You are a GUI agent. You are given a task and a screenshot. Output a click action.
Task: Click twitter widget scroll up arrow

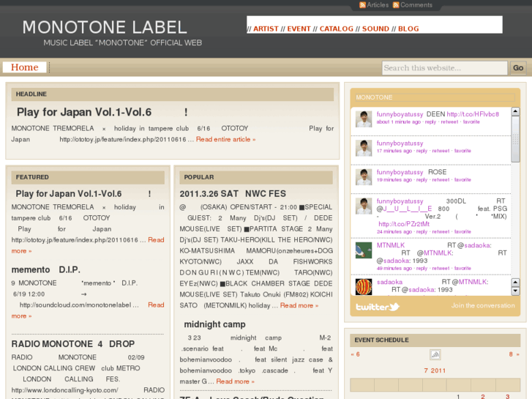515,111
